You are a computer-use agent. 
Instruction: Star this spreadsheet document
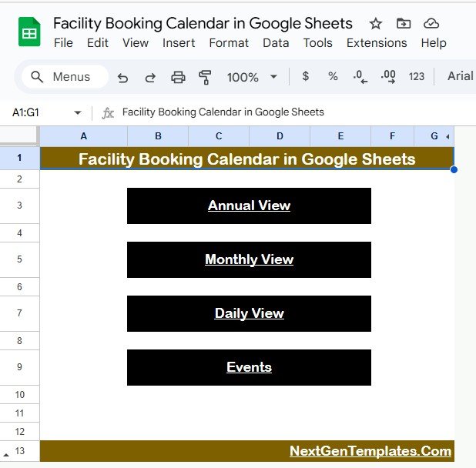point(375,23)
